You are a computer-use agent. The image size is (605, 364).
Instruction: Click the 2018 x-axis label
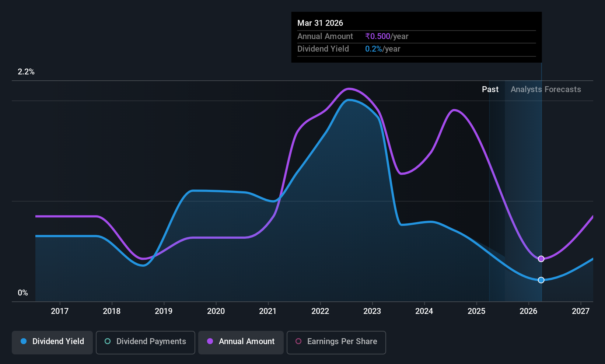[112, 311]
